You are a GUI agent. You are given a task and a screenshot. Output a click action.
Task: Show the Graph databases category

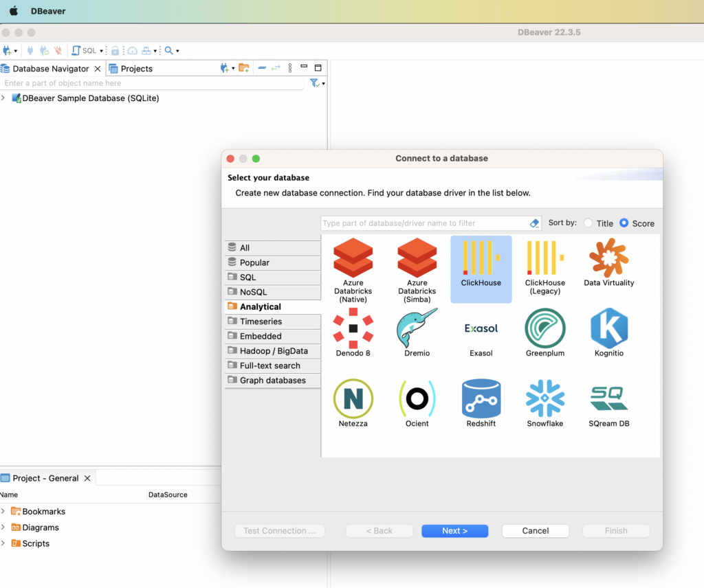(273, 381)
